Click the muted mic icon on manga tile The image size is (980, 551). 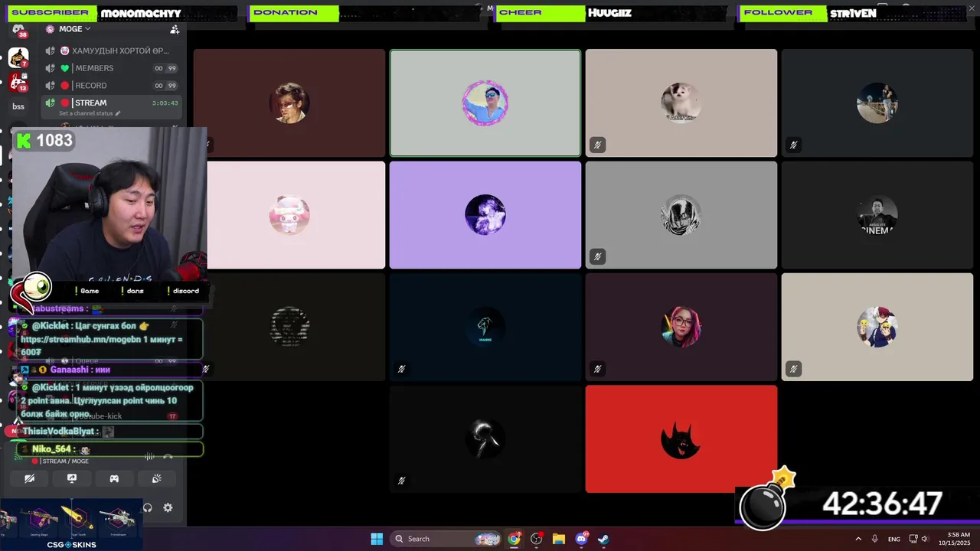[x=598, y=256]
